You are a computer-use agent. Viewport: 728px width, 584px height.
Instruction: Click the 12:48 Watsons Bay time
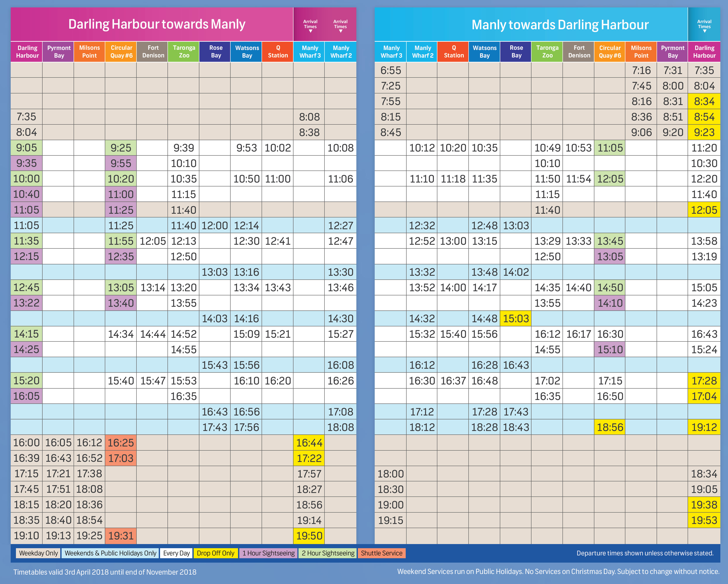pyautogui.click(x=485, y=226)
